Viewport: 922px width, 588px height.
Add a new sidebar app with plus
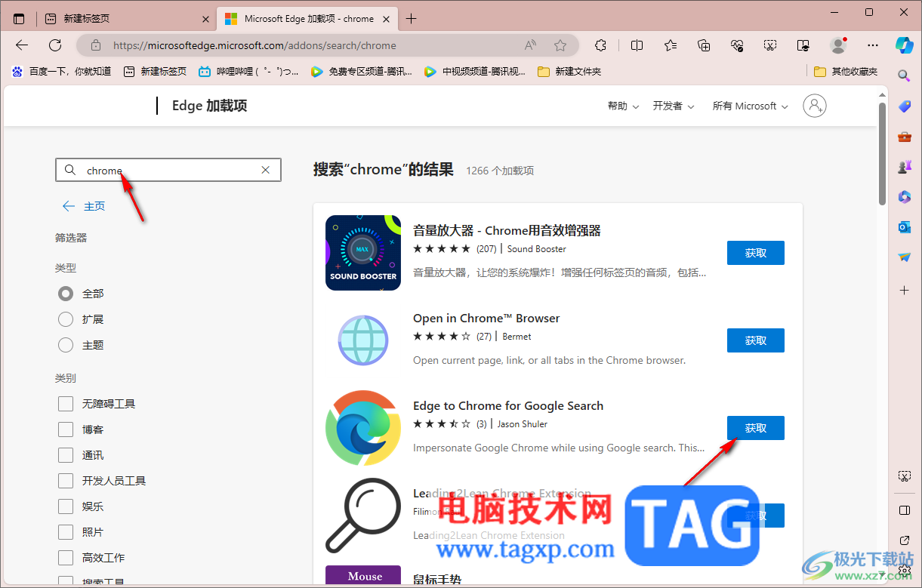pyautogui.click(x=905, y=290)
